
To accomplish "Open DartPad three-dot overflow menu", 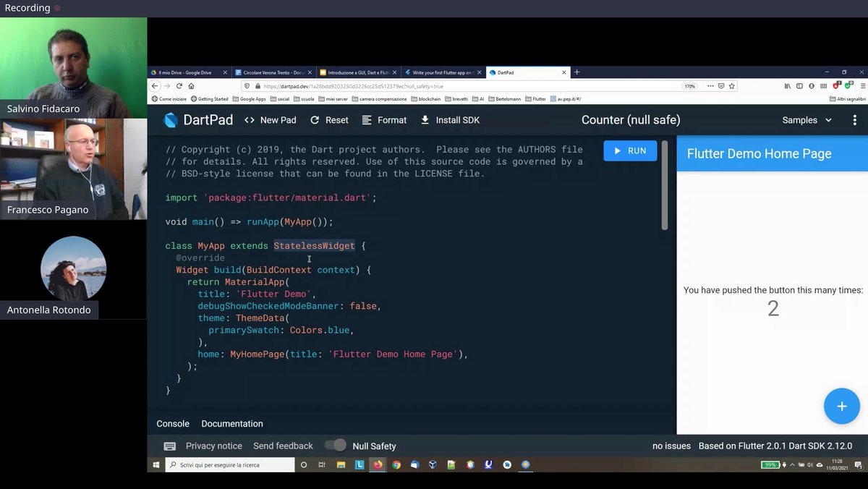I will (x=854, y=120).
